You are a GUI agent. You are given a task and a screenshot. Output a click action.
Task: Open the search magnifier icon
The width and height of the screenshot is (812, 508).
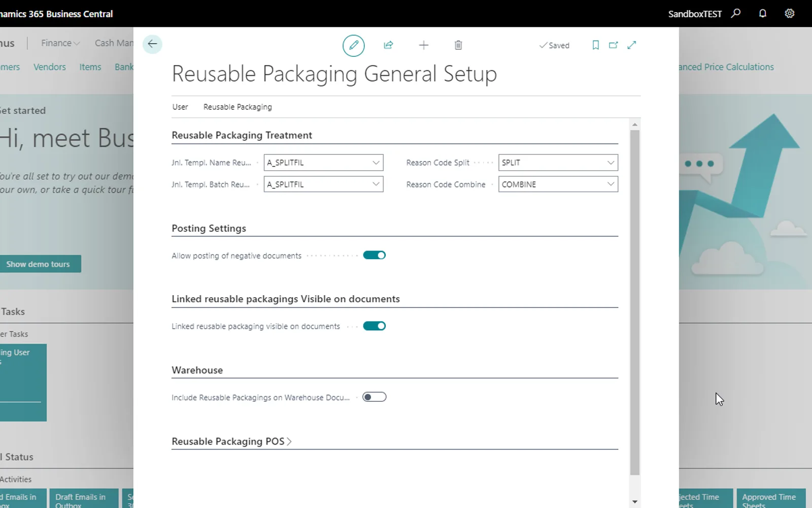[x=736, y=14]
